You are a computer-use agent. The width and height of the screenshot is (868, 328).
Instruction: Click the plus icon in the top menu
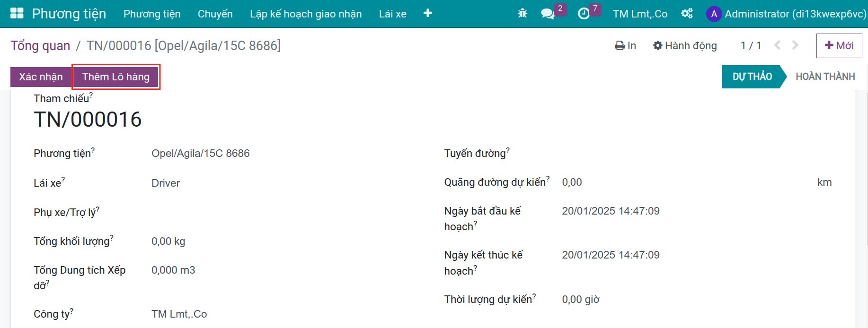[x=428, y=13]
